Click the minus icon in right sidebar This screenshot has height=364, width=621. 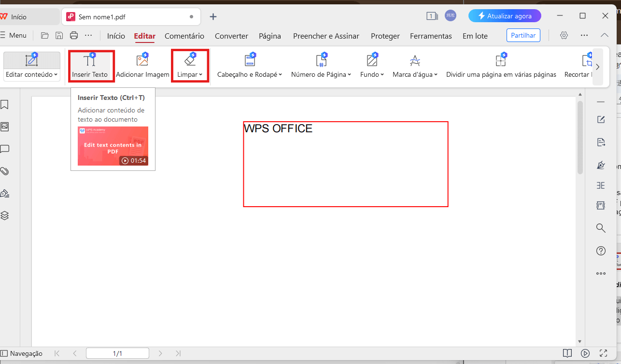[601, 102]
